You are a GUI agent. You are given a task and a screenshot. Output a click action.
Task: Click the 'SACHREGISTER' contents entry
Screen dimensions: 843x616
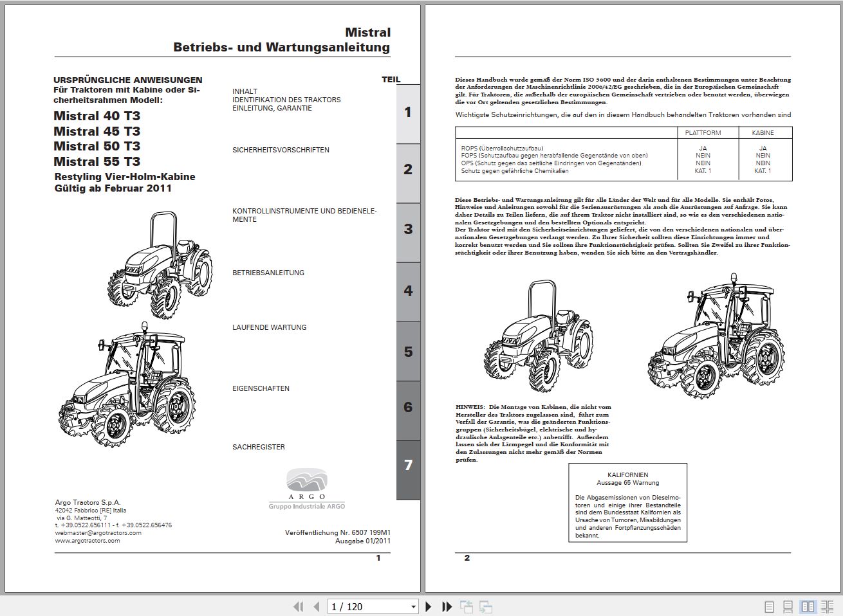pos(258,447)
